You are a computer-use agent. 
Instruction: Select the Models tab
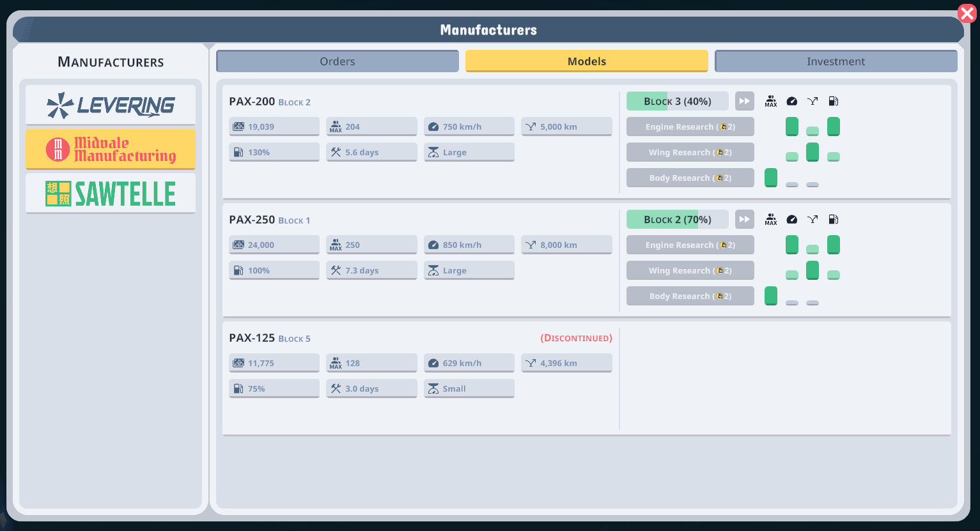[586, 61]
